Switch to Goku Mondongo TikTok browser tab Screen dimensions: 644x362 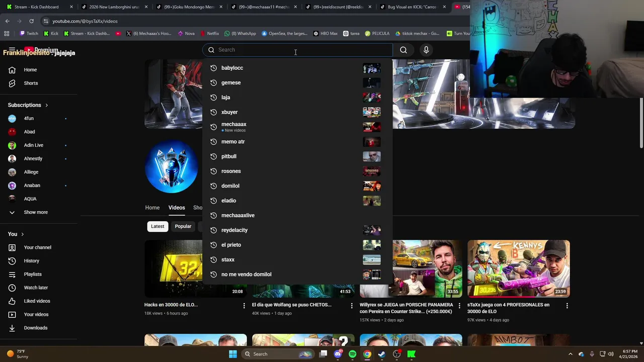coord(189,7)
